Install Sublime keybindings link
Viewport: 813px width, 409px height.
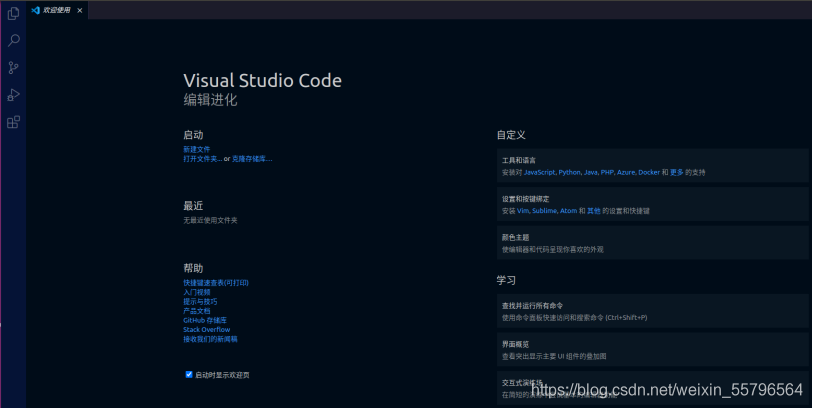544,211
